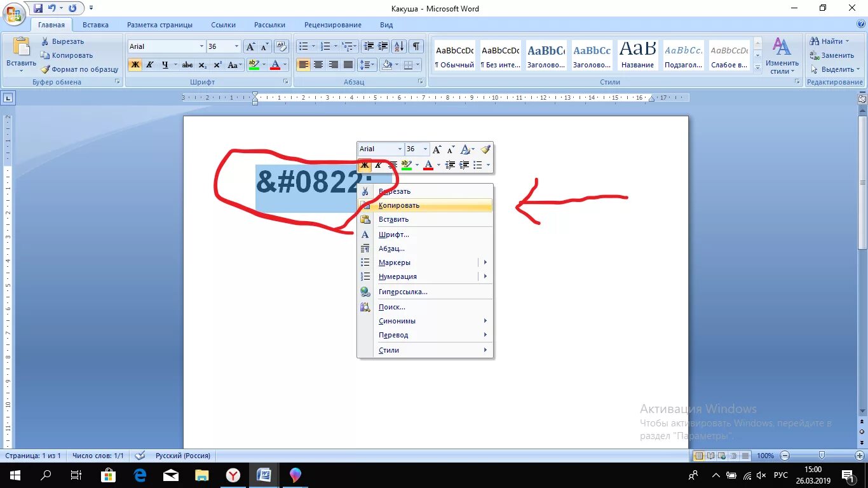The height and width of the screenshot is (488, 868).
Task: Click the zoom in plus button
Action: pos(858,456)
